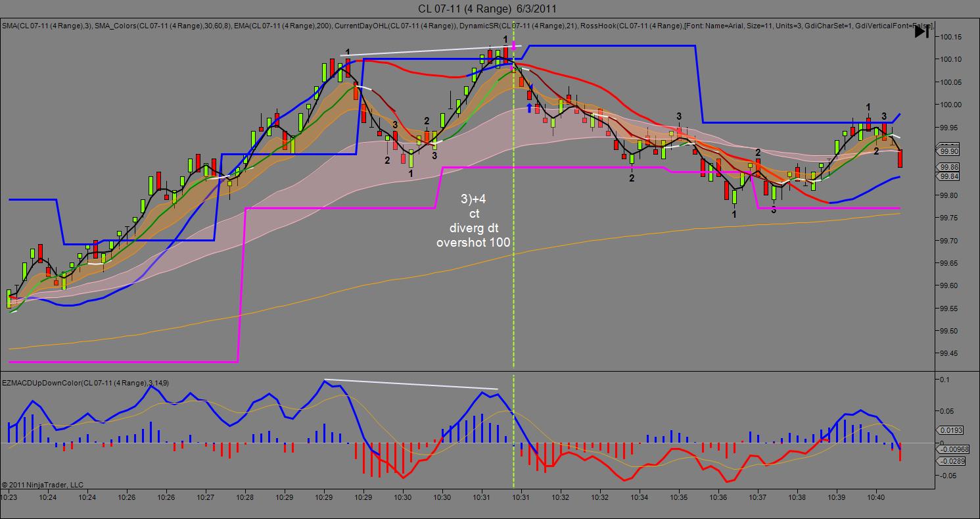Click the 99.75 price axis label
980x519 pixels.
click(x=948, y=218)
